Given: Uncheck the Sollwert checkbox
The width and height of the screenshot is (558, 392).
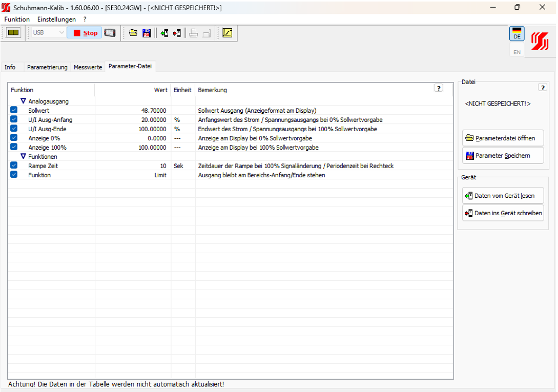Looking at the screenshot, I should [13, 110].
